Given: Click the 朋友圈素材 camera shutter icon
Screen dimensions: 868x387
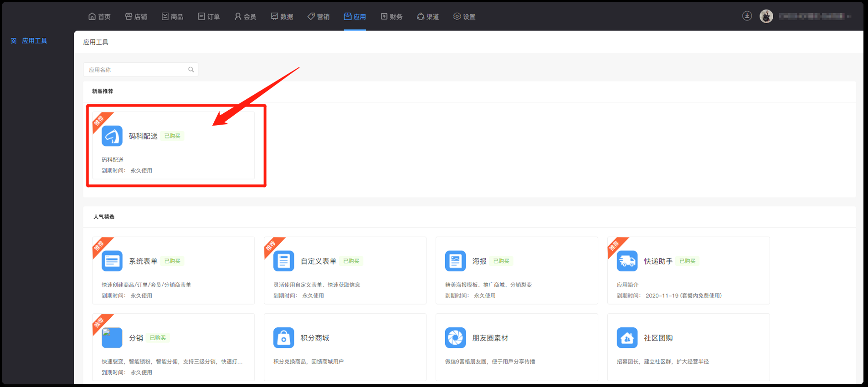Looking at the screenshot, I should tap(455, 338).
